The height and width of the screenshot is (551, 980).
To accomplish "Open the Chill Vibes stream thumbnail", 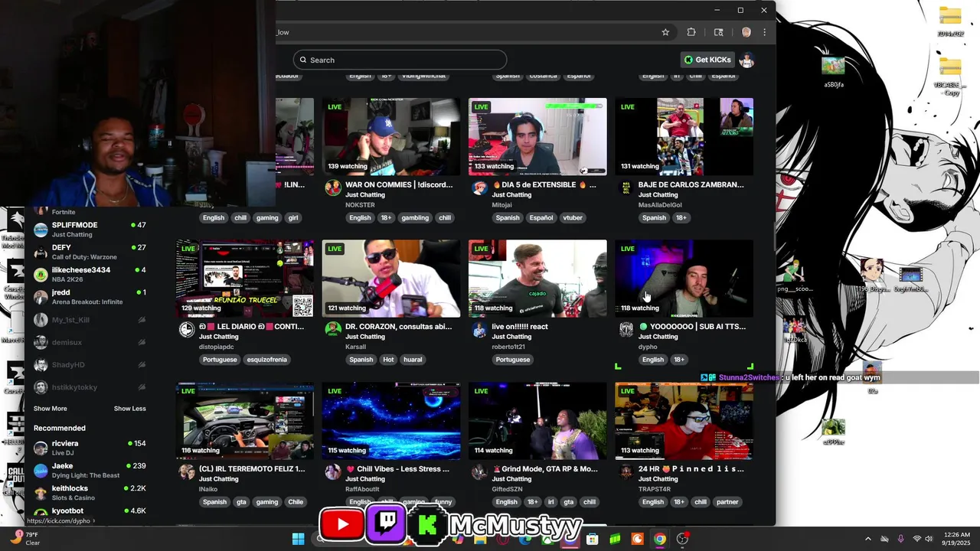I will pos(391,421).
